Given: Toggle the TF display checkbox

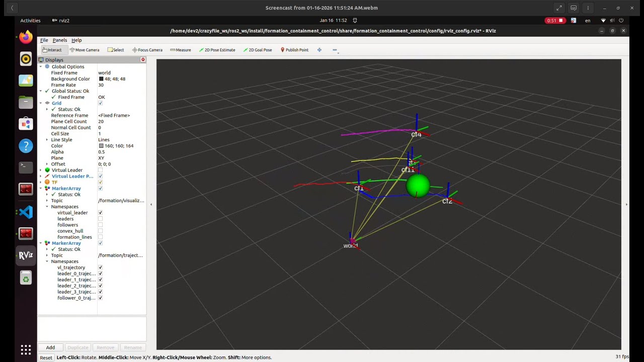Looking at the screenshot, I should coord(100,182).
